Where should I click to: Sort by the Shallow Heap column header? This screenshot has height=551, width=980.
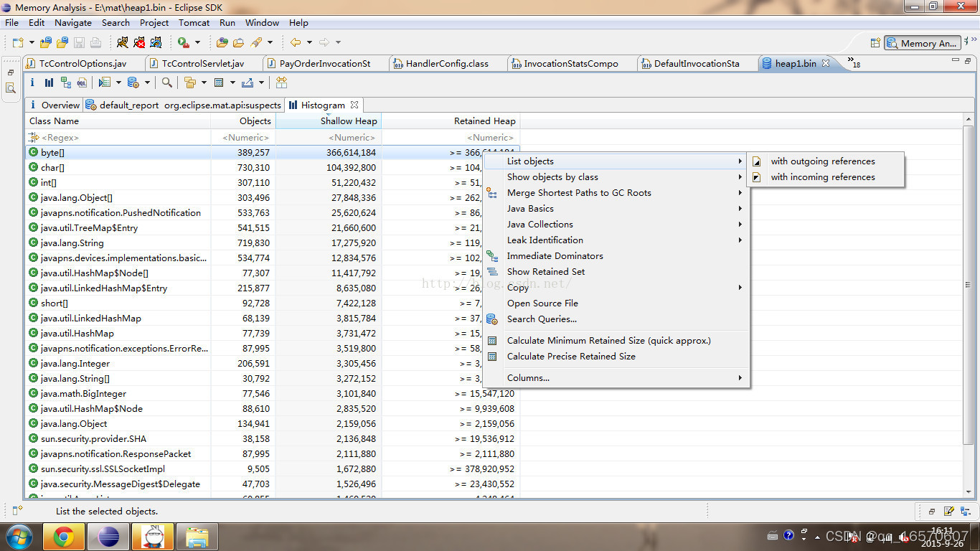[x=329, y=121]
